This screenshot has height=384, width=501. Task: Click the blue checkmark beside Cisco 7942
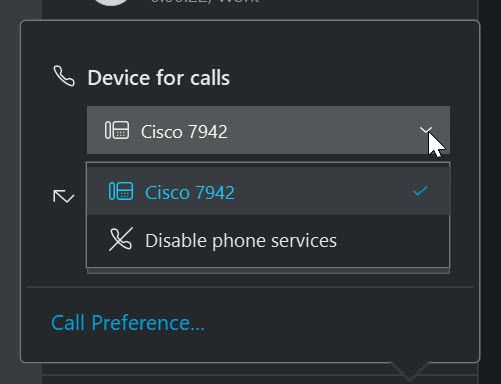point(420,191)
